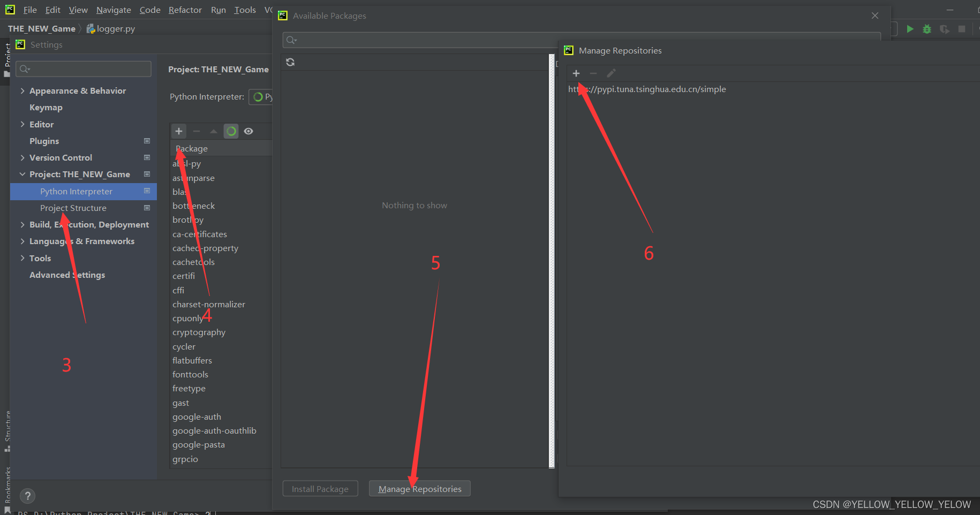Image resolution: width=980 pixels, height=515 pixels.
Task: Open the Code menu
Action: pyautogui.click(x=150, y=10)
